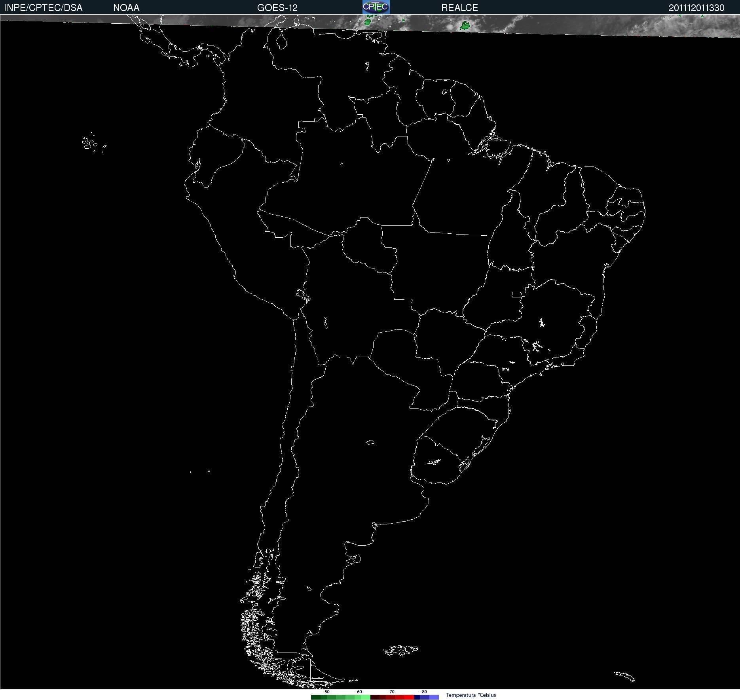Click the -60 label on the temperature scale

click(359, 692)
